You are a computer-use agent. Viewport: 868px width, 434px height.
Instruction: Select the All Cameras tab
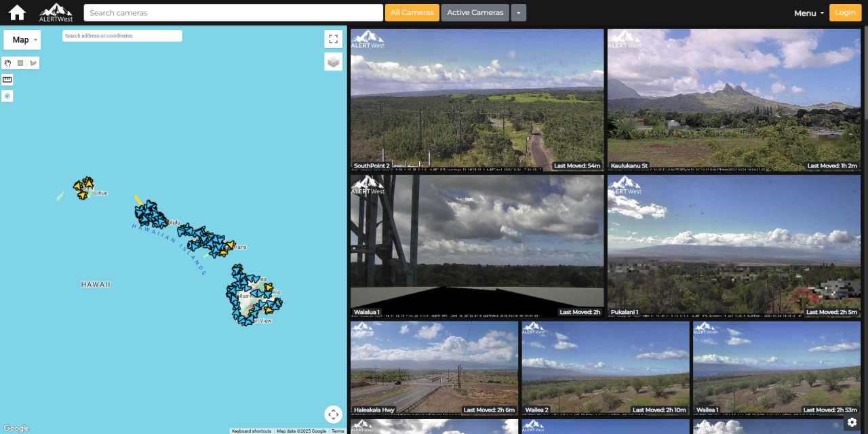412,12
